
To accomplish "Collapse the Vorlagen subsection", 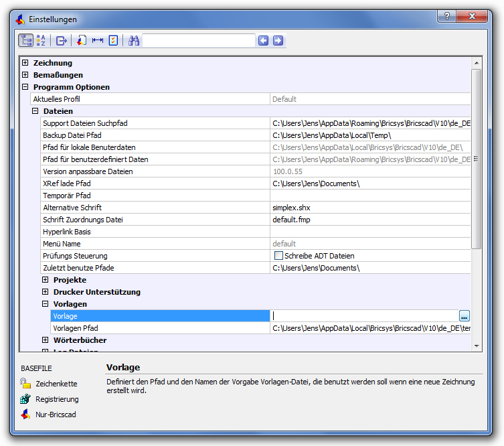I will (46, 304).
